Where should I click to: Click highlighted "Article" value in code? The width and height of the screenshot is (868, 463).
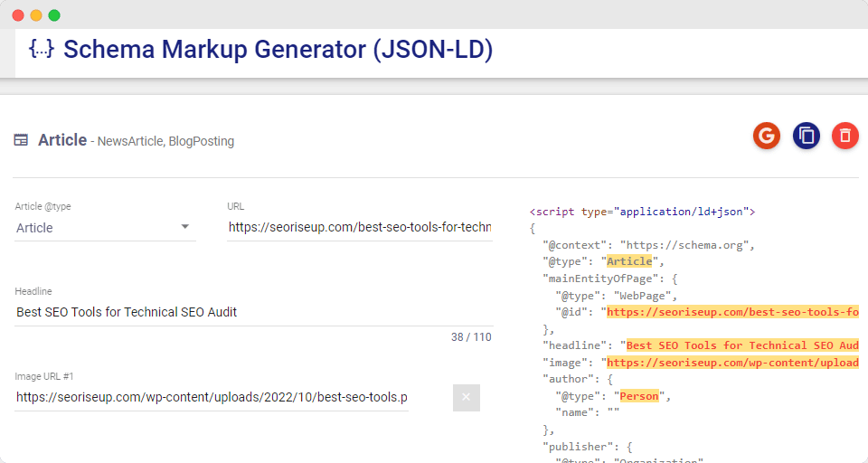[629, 261]
